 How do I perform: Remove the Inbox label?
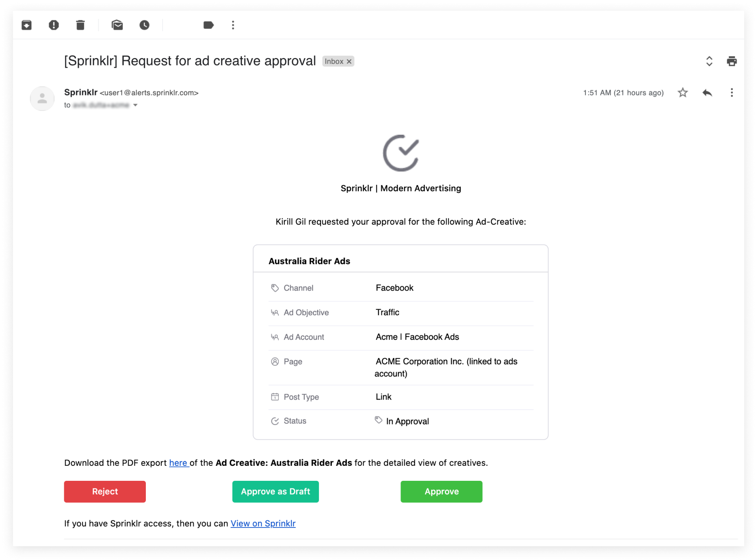tap(349, 61)
